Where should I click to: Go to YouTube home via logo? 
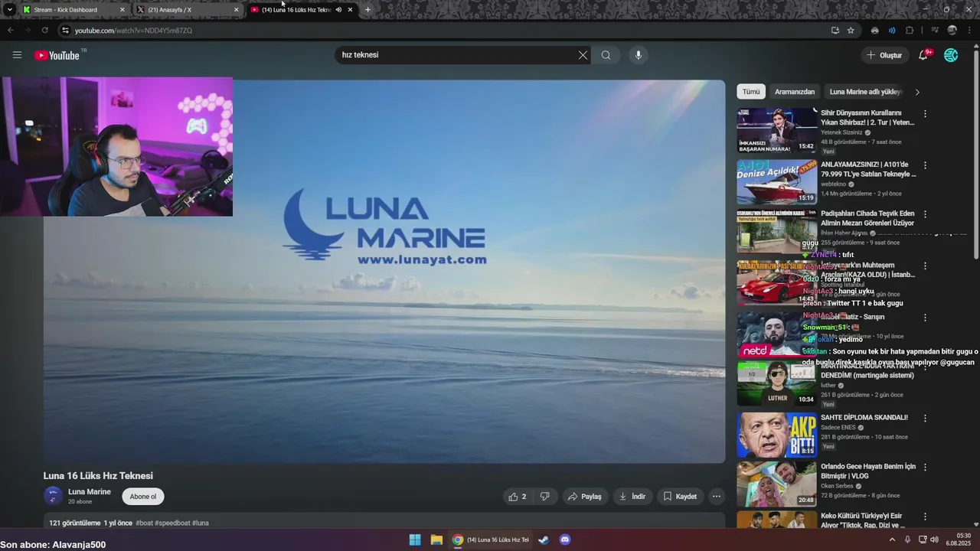57,55
